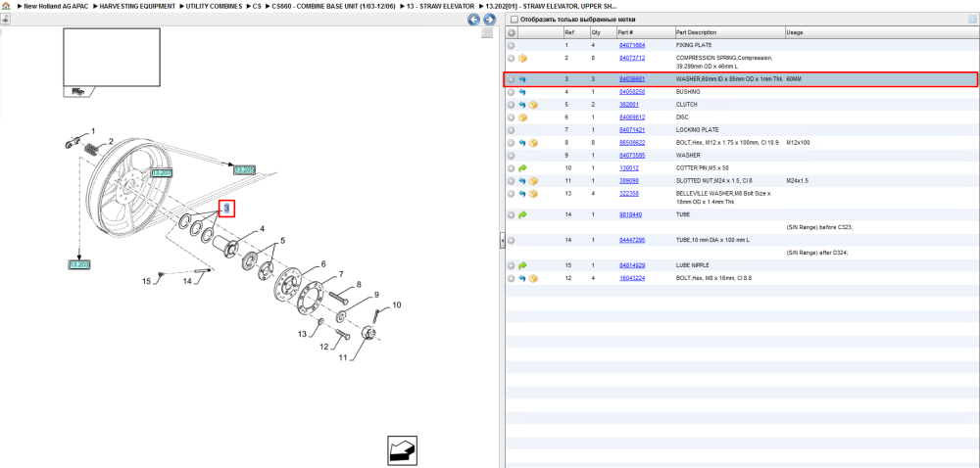980x468 pixels.
Task: Collapse the panel using the splitter arrow
Action: point(502,242)
